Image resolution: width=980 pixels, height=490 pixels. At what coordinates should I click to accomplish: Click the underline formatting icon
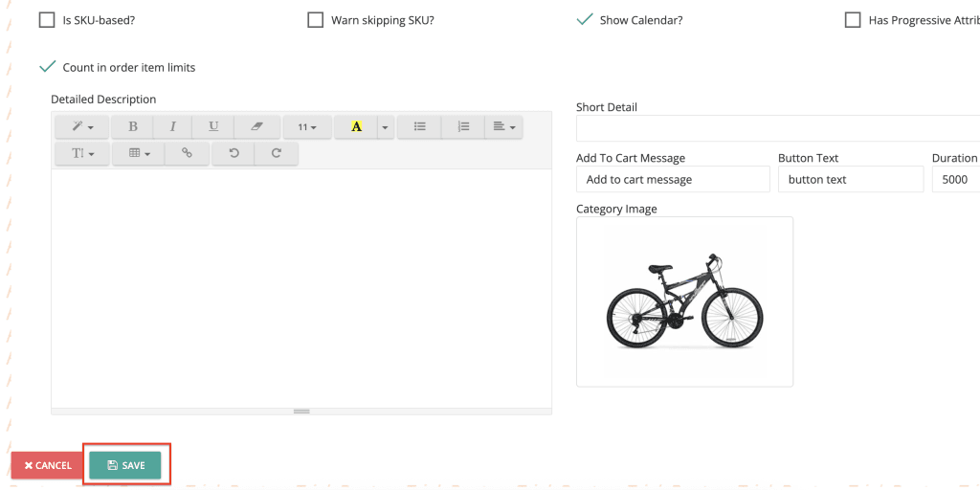(212, 126)
